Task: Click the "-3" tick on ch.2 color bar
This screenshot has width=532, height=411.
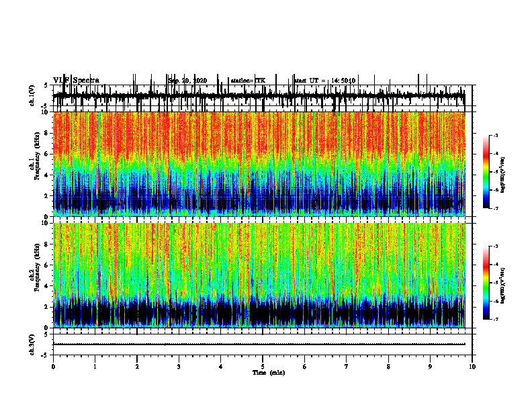Action: (x=495, y=246)
